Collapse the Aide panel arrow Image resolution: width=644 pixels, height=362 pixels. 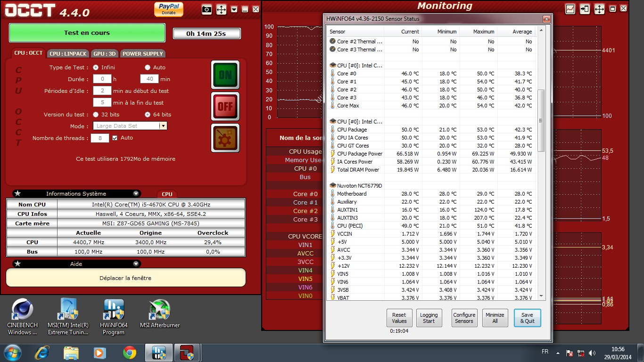pyautogui.click(x=136, y=264)
